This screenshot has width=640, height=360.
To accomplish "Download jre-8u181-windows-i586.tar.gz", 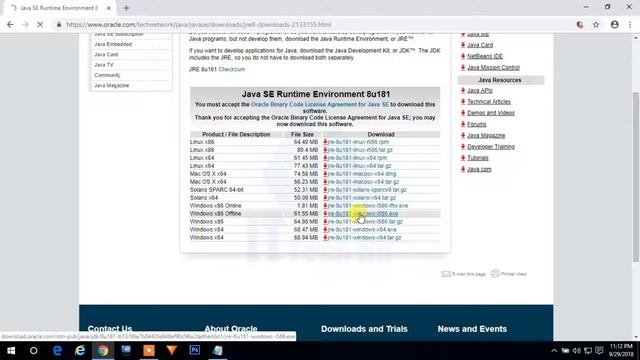I will pos(365,222).
